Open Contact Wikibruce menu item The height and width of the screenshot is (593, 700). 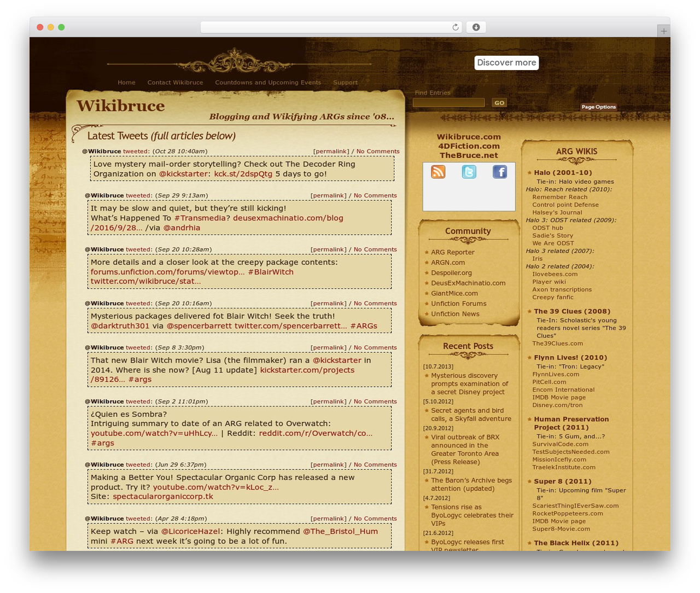point(175,83)
